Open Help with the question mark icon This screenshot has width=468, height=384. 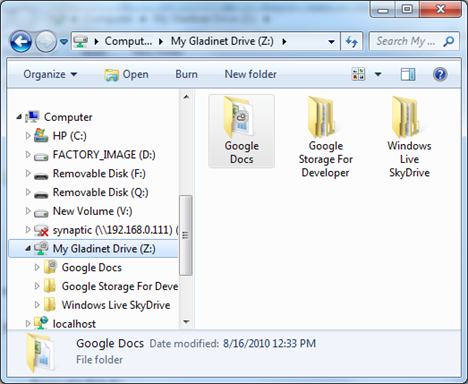440,74
